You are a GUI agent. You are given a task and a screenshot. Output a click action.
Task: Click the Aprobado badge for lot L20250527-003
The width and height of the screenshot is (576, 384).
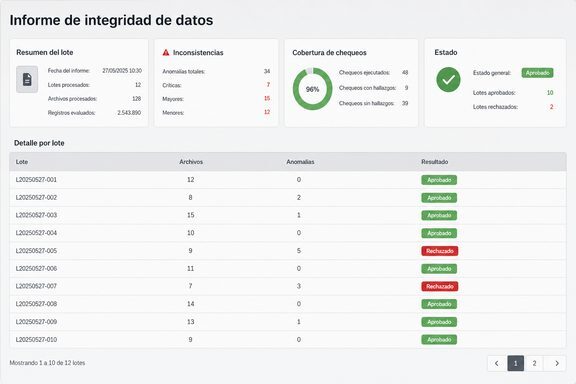coord(439,215)
